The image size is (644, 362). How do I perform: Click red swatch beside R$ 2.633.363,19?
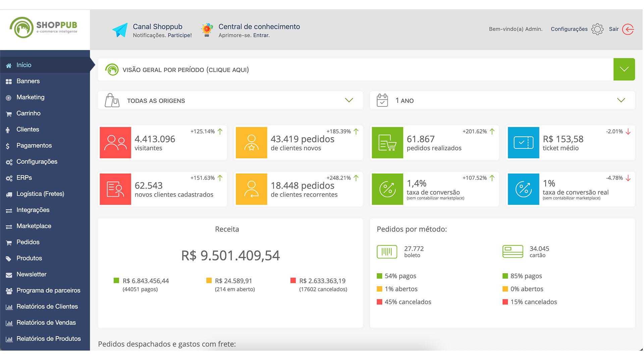coord(293,280)
